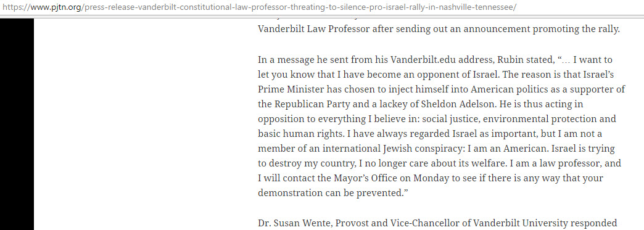Click the name 'Dr. Susan Wente'
This screenshot has height=230, width=644.
pos(294,223)
